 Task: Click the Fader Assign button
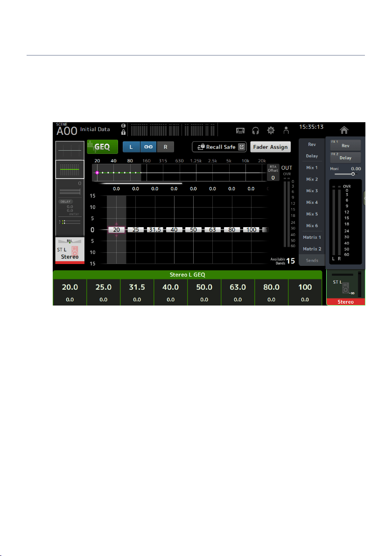[x=270, y=147]
